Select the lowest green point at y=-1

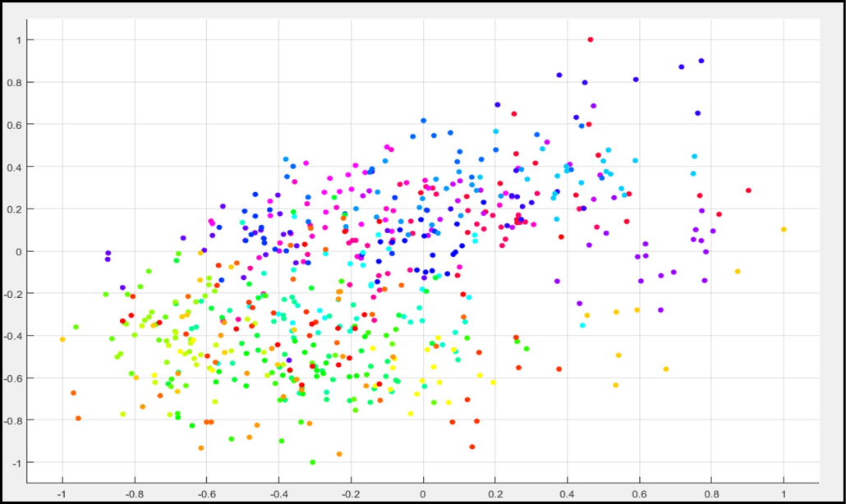pyautogui.click(x=312, y=462)
